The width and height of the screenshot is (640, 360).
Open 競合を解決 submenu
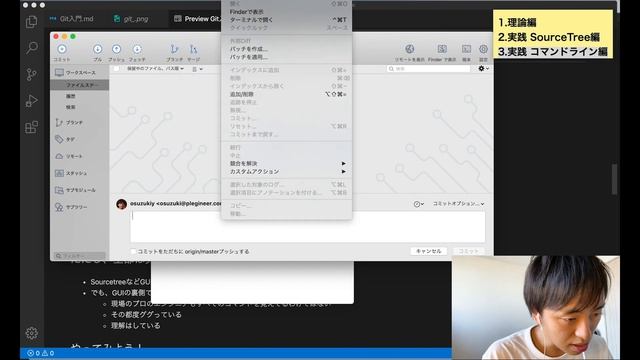287,163
